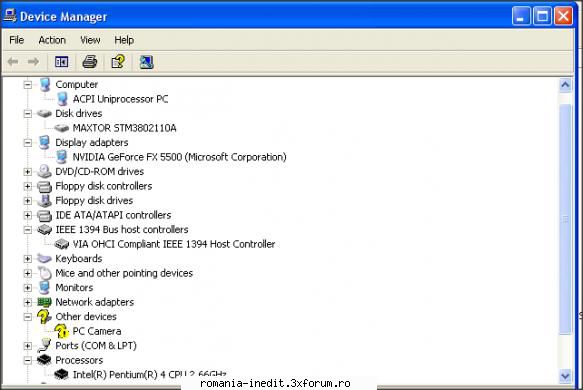Screen dimensions: 583x390
Task: Click the Network adapters card icon
Action: point(44,302)
